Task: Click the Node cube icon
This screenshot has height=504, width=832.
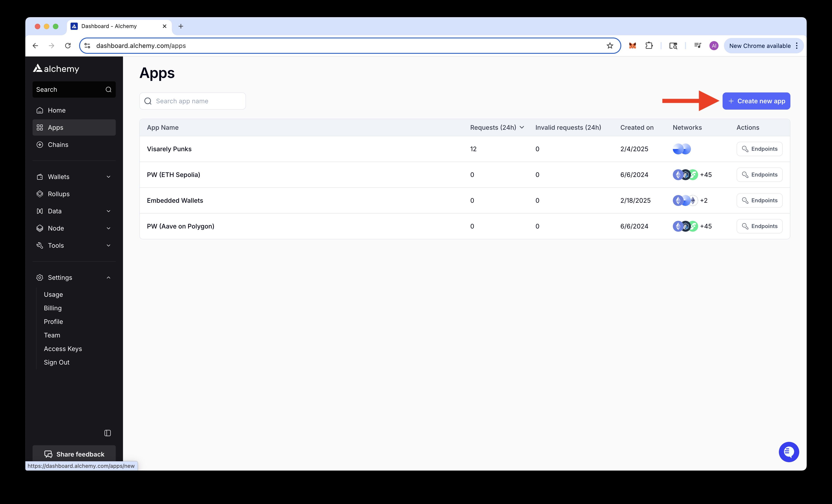Action: pyautogui.click(x=40, y=228)
